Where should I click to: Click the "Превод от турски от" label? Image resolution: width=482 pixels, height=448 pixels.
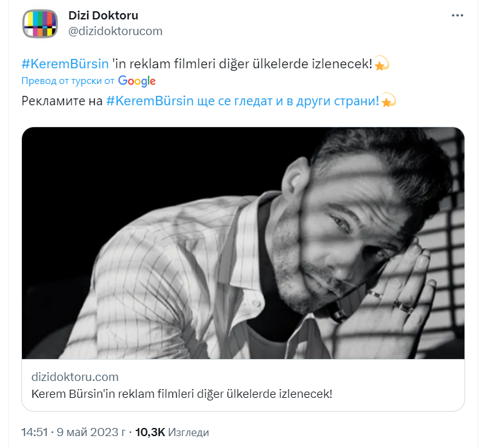[68, 81]
